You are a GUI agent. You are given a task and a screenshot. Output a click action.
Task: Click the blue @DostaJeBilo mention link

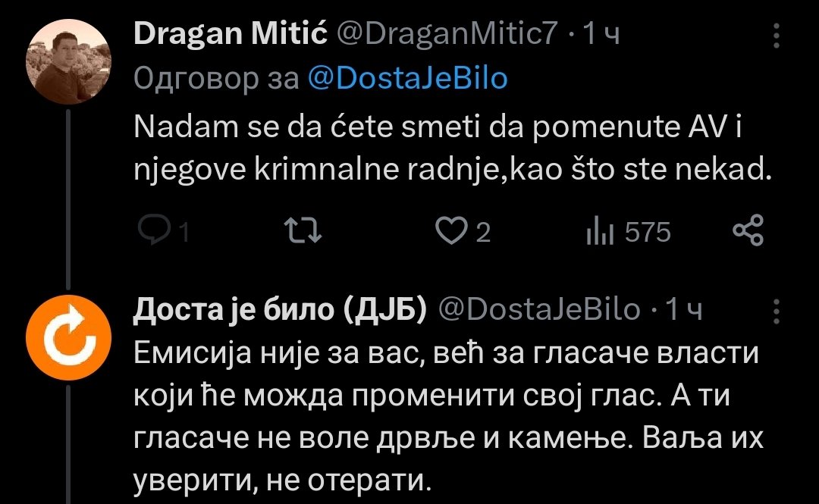[407, 77]
